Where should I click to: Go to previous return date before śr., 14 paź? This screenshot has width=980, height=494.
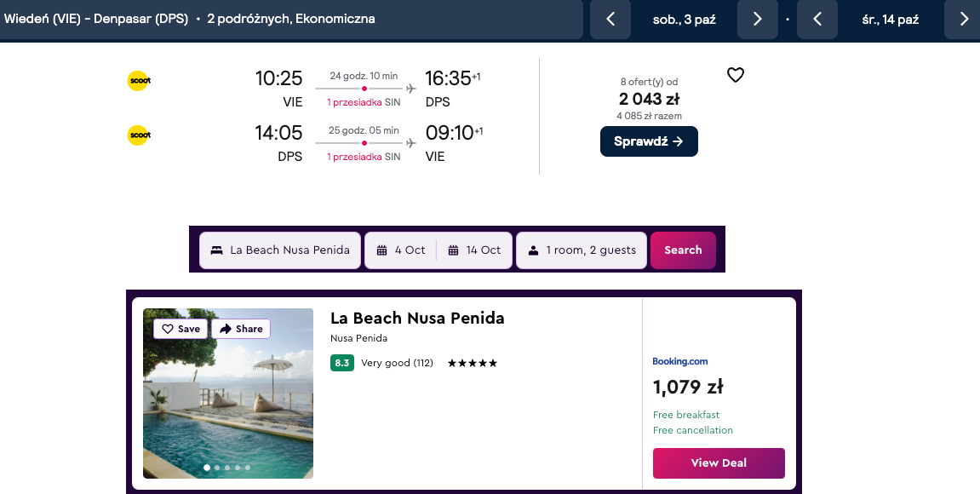pos(817,20)
